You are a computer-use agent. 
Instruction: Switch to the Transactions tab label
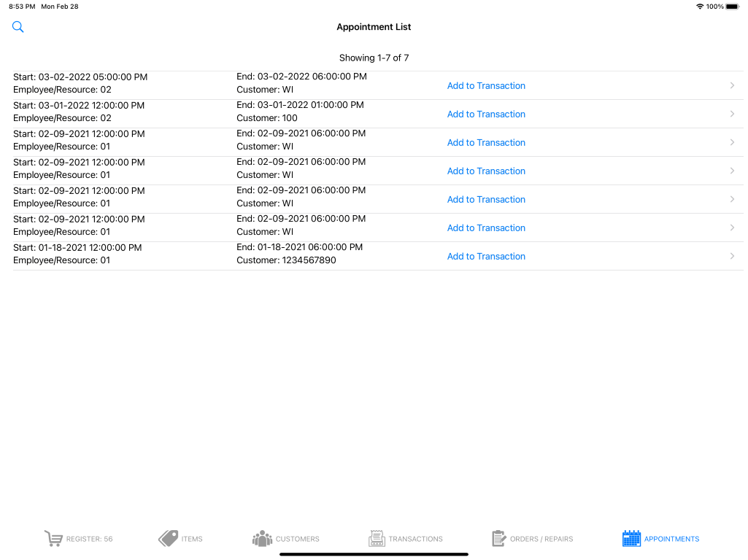tap(415, 539)
